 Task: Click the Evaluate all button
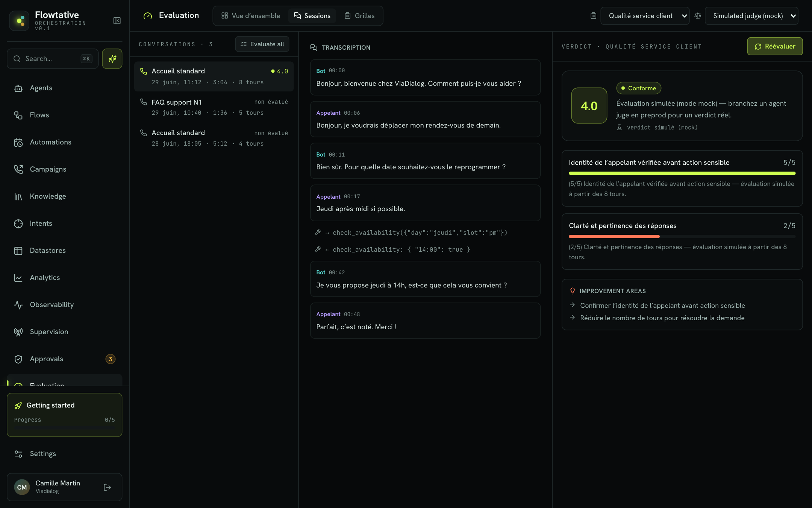tap(262, 44)
